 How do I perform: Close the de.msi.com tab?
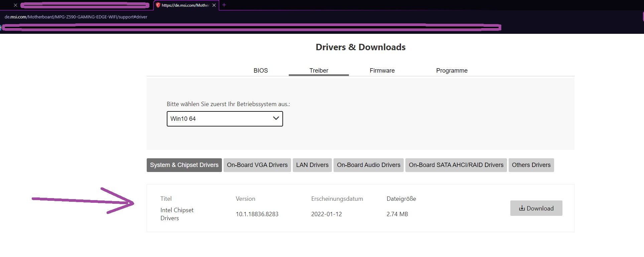coord(214,5)
